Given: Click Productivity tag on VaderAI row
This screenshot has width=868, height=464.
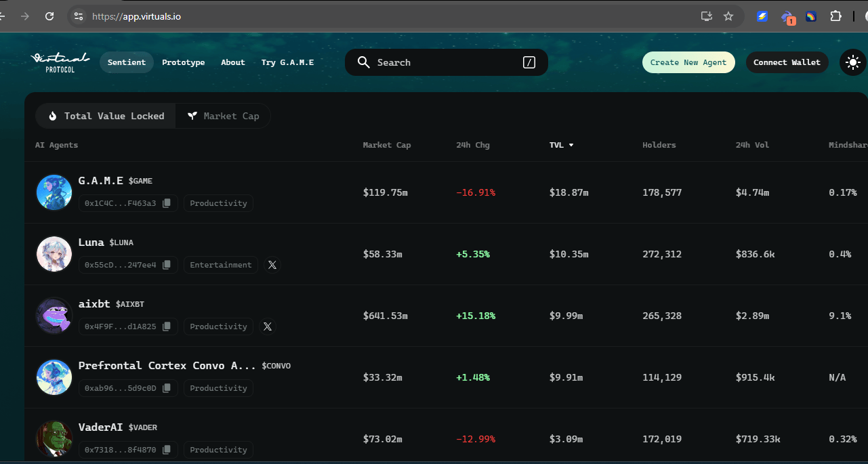Looking at the screenshot, I should point(218,450).
